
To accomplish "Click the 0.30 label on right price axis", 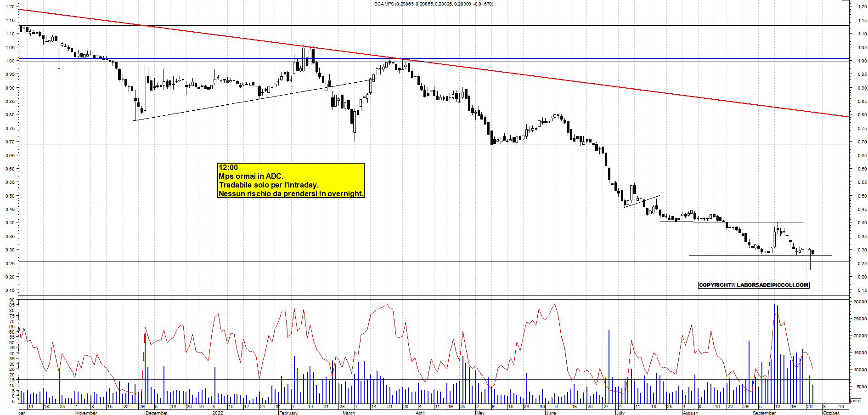I will (862, 250).
